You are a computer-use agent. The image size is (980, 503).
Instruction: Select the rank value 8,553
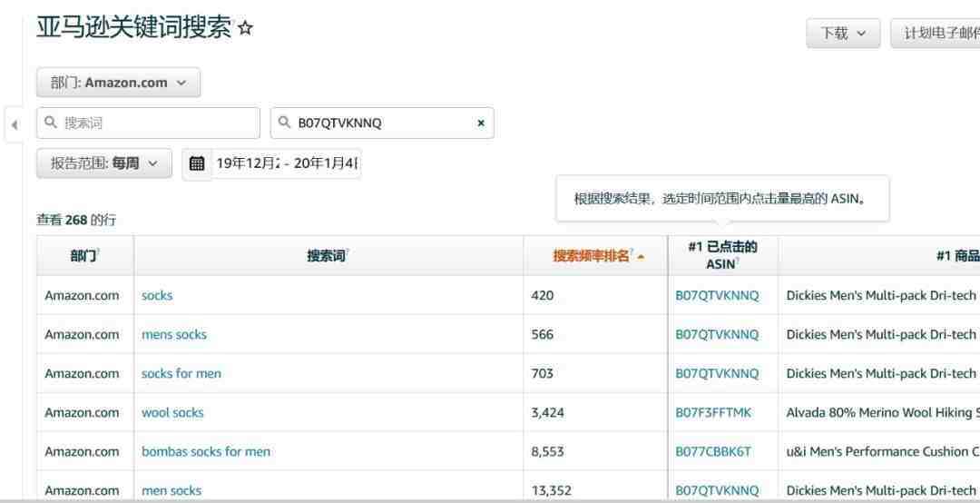[x=547, y=451]
